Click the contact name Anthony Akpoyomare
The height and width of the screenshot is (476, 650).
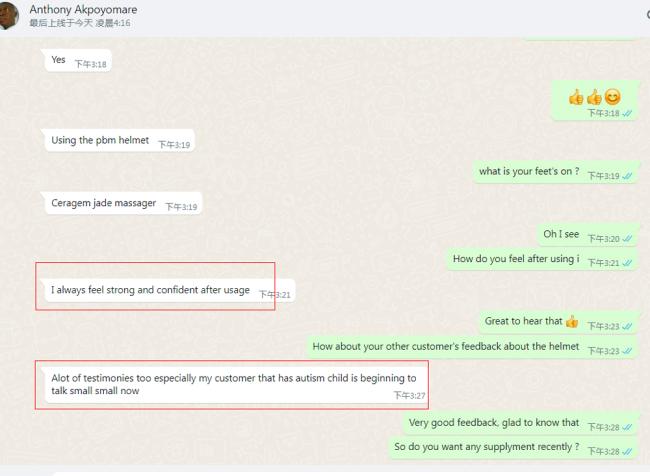(83, 9)
